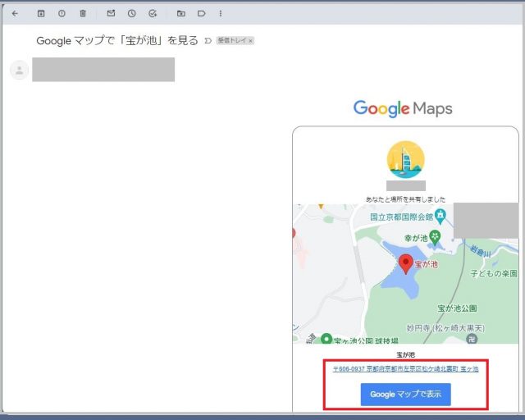Snooze email with clock icon

pyautogui.click(x=132, y=13)
